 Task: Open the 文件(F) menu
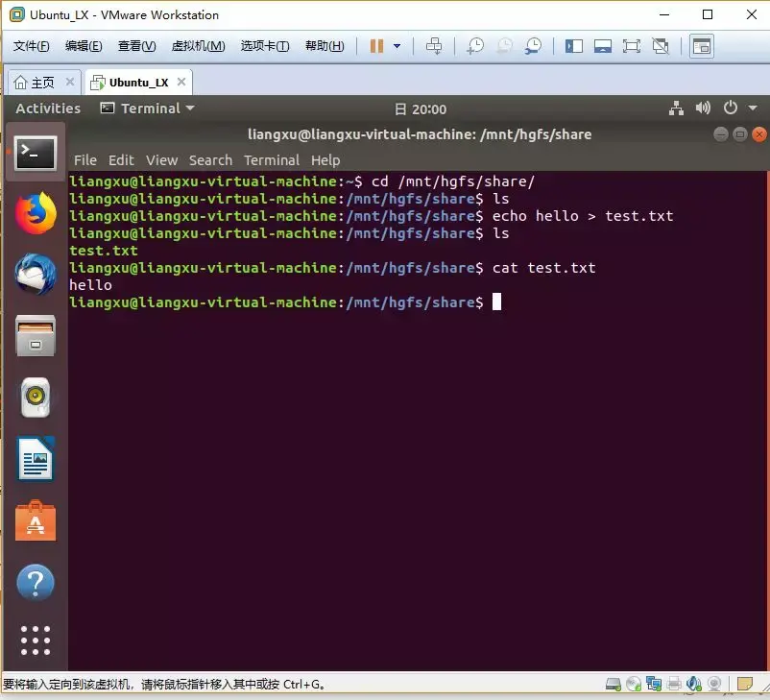point(31,46)
